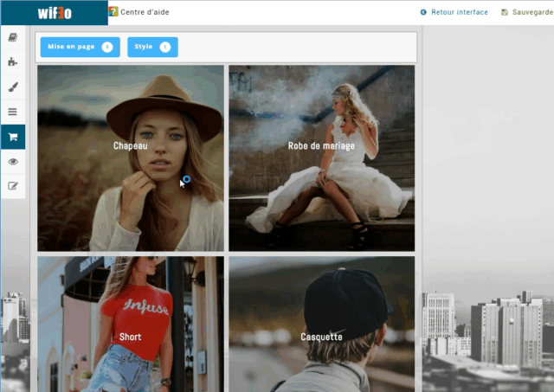
Task: Click the Mise en page counter badge
Action: pyautogui.click(x=107, y=47)
